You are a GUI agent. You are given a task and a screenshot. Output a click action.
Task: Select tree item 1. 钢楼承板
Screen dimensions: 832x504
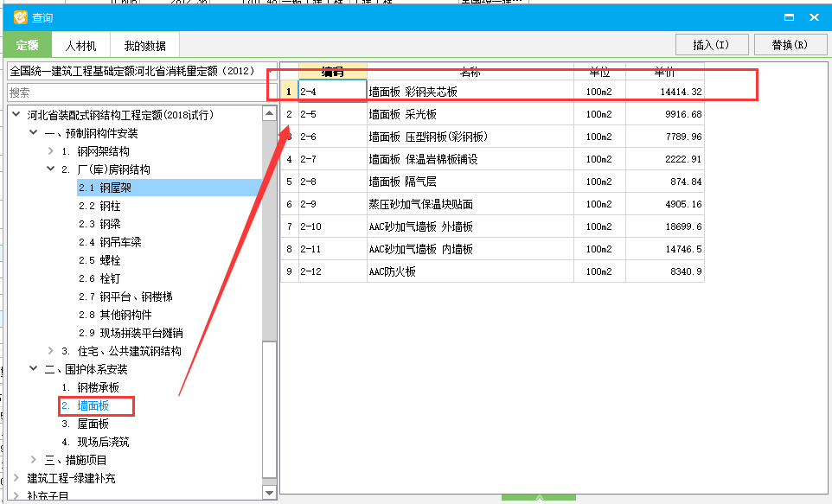(90, 387)
